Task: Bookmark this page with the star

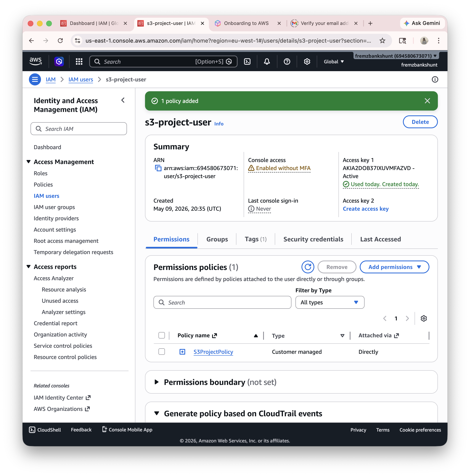Action: [x=382, y=40]
